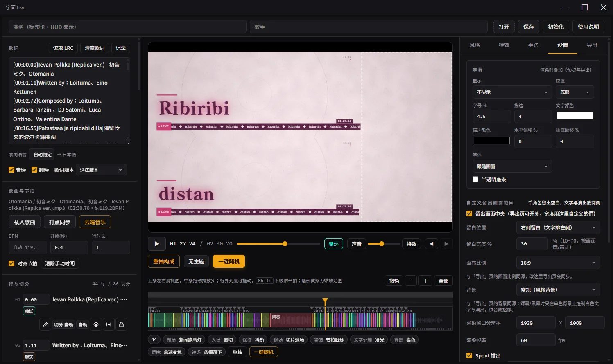
Task: Switch to the 手法 tab
Action: click(x=534, y=45)
